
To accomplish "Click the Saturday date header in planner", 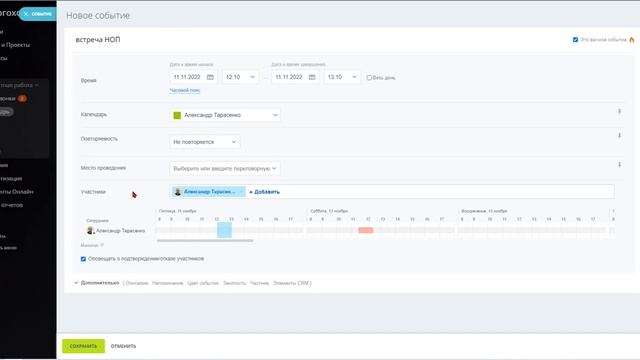I will tap(329, 211).
